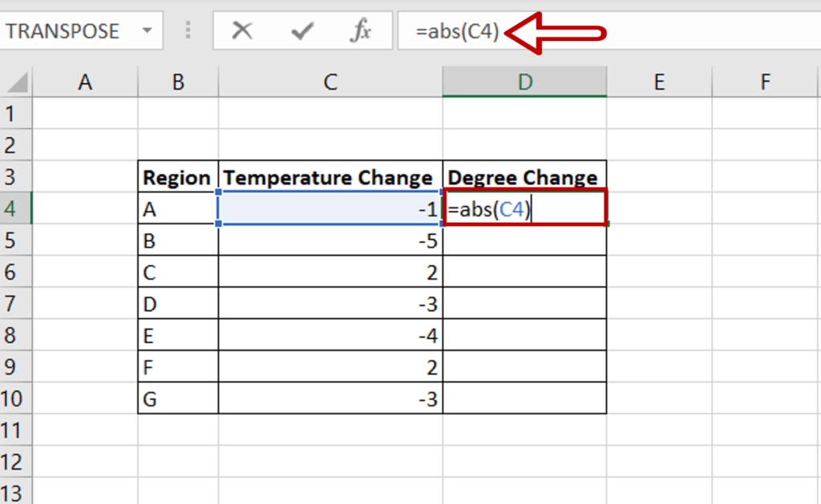Click inside the Name Box showing TRANSPOSE
821x504 pixels.
tap(68, 31)
